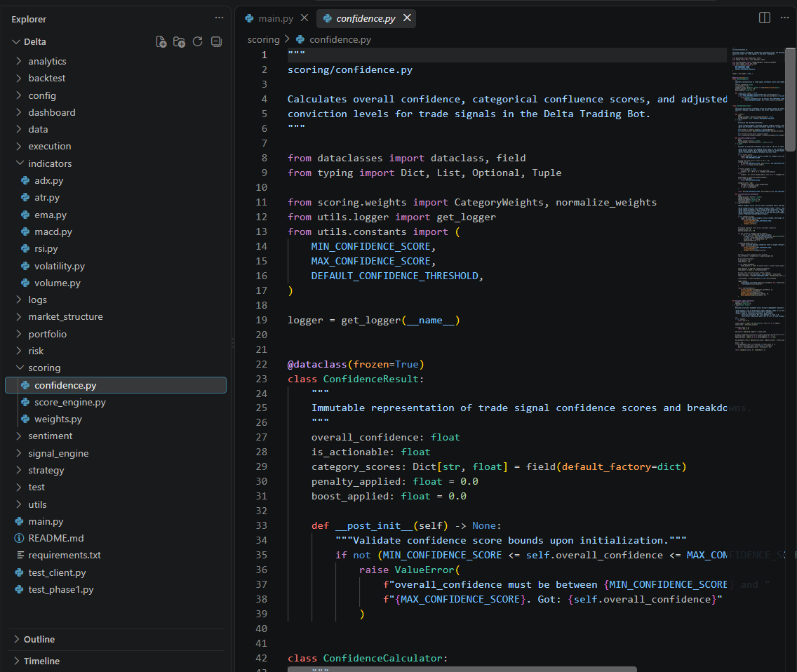Click the editor horizontal scrollbar

pos(462,669)
